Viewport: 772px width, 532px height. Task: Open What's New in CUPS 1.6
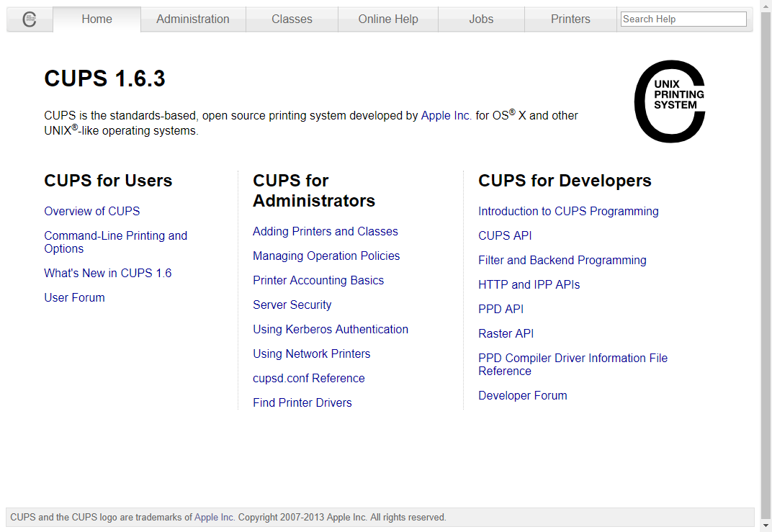108,273
